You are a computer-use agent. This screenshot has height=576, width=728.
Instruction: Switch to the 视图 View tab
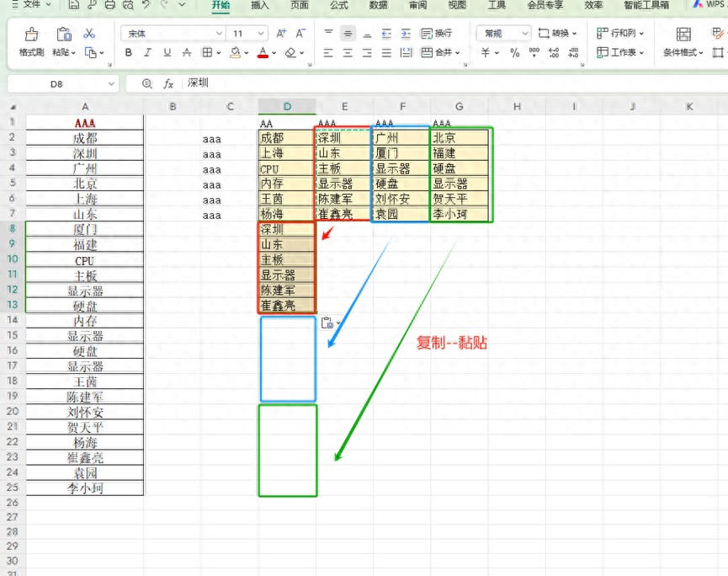457,5
